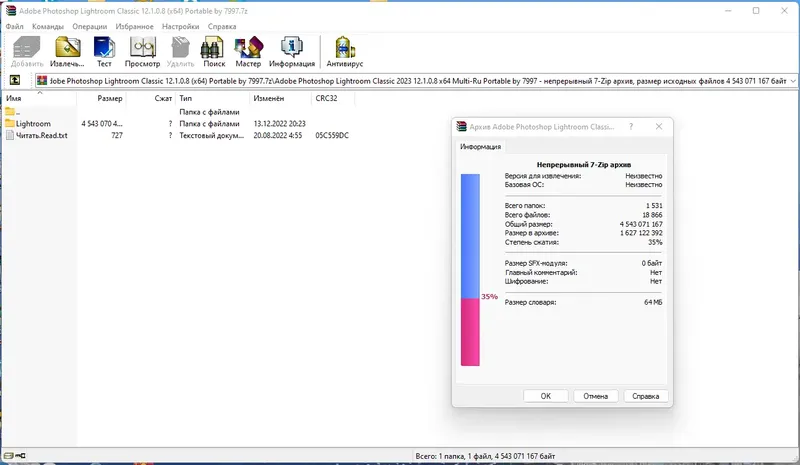Image resolution: width=800 pixels, height=465 pixels.
Task: Expand the address path dropdown
Action: coord(793,81)
